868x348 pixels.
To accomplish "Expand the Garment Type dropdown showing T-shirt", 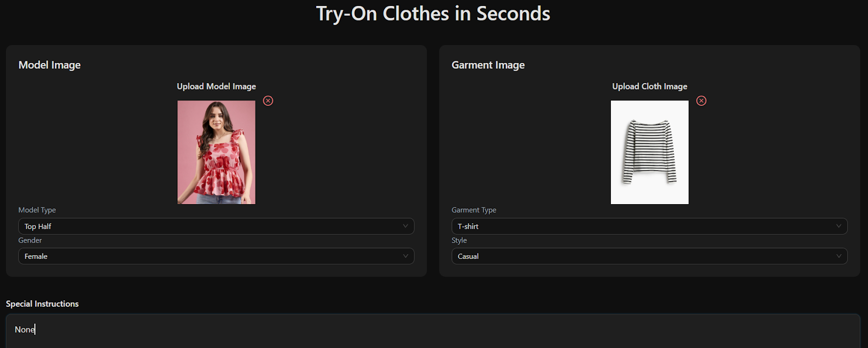I will [x=649, y=226].
